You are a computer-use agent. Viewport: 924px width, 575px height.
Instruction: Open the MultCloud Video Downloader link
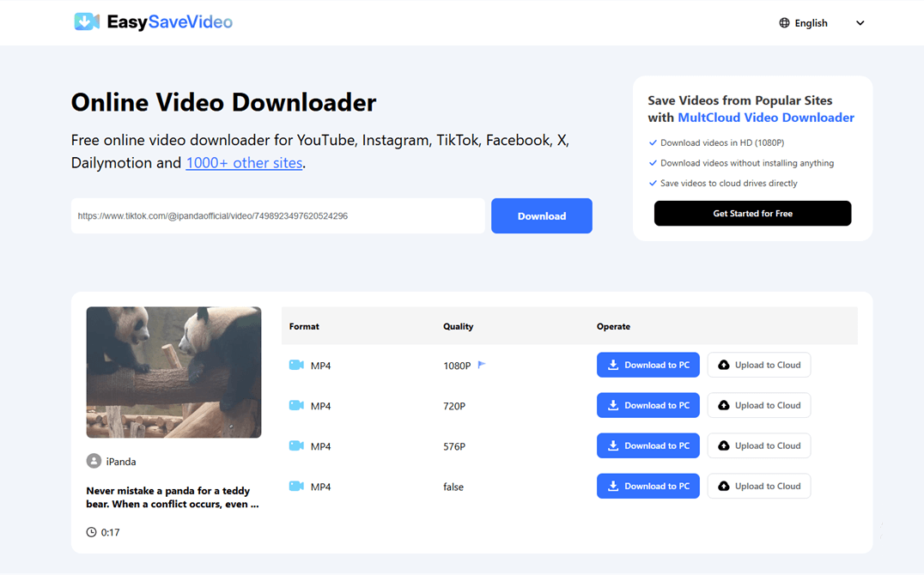coord(765,118)
